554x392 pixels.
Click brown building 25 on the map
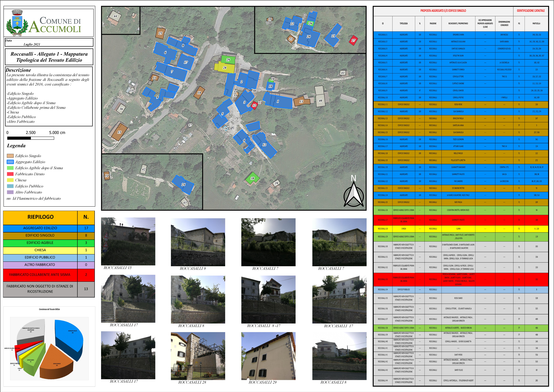click(160, 33)
